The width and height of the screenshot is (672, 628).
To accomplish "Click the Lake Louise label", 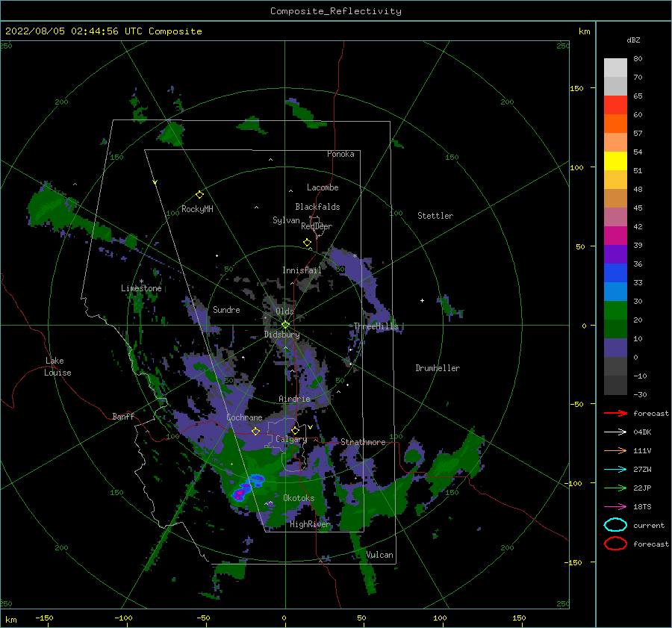I will point(57,367).
